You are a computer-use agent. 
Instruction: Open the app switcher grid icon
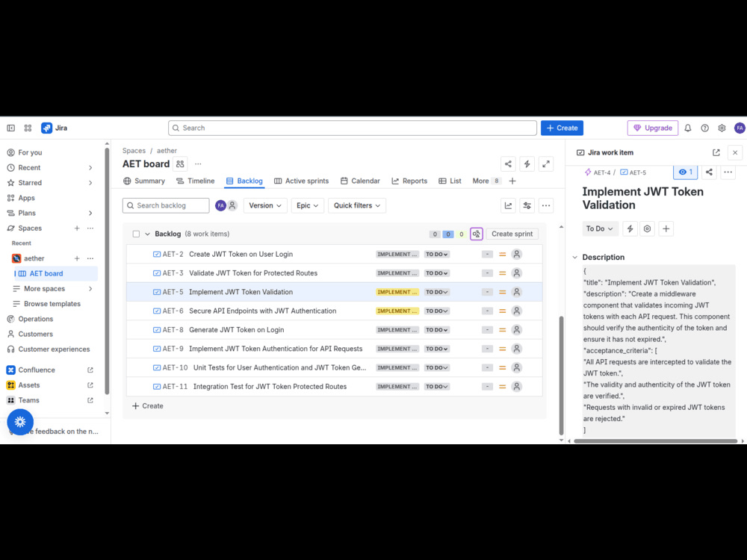coord(28,128)
